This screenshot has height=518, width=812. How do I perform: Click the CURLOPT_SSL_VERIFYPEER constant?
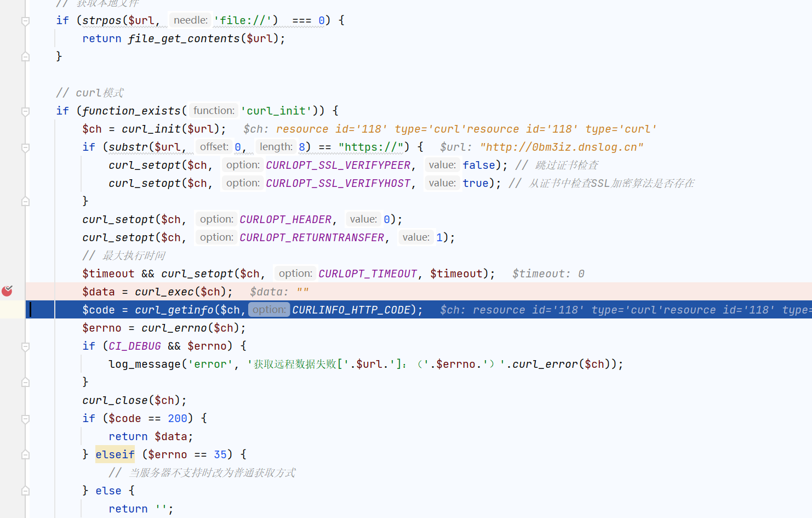point(338,165)
